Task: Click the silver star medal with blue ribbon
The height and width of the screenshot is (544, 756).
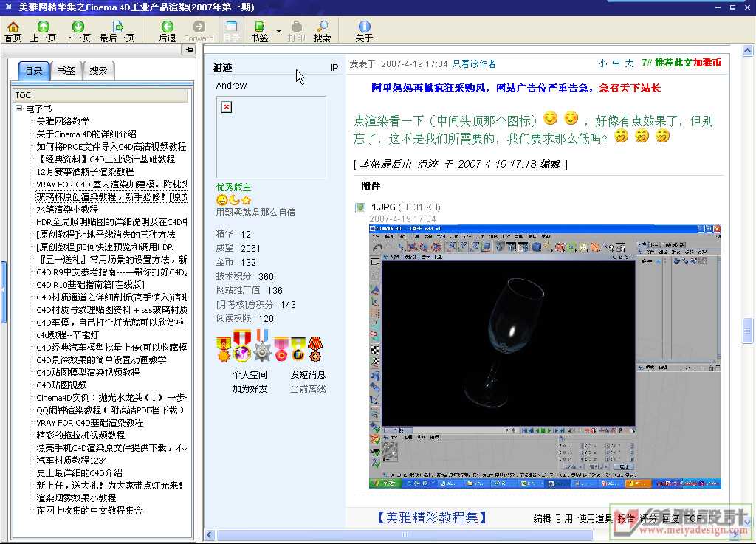Action: point(263,345)
